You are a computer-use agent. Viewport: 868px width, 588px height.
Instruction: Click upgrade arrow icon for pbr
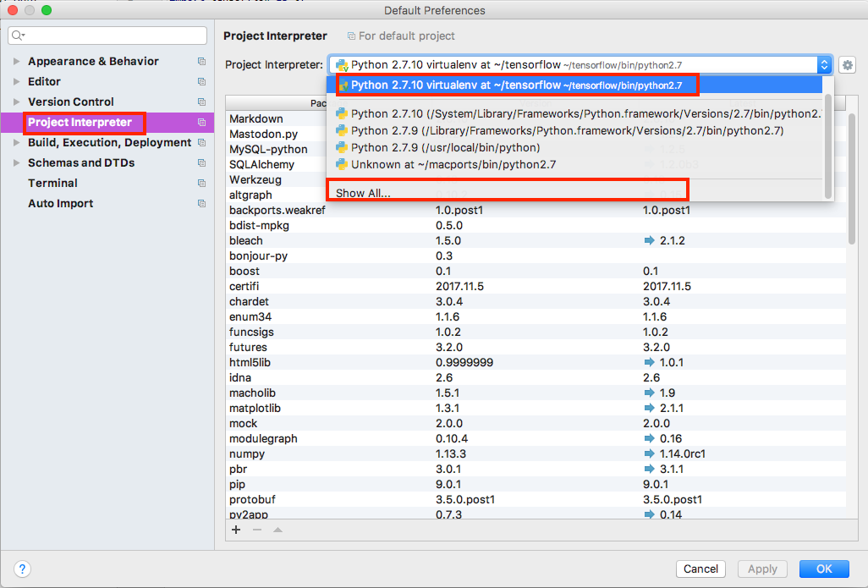click(x=650, y=469)
